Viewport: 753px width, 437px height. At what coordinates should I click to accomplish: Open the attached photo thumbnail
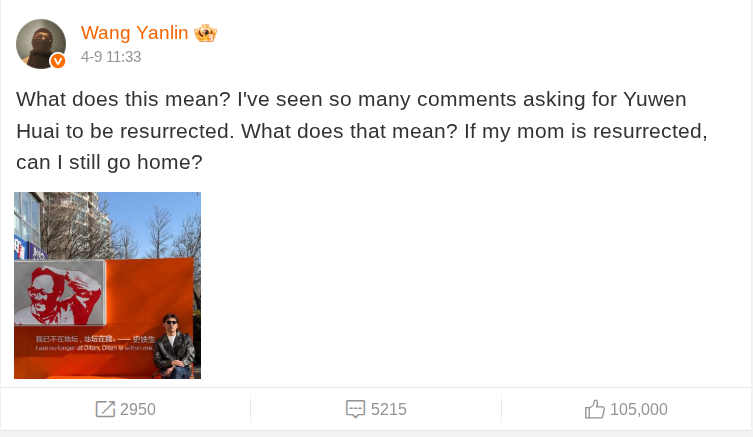pyautogui.click(x=107, y=285)
